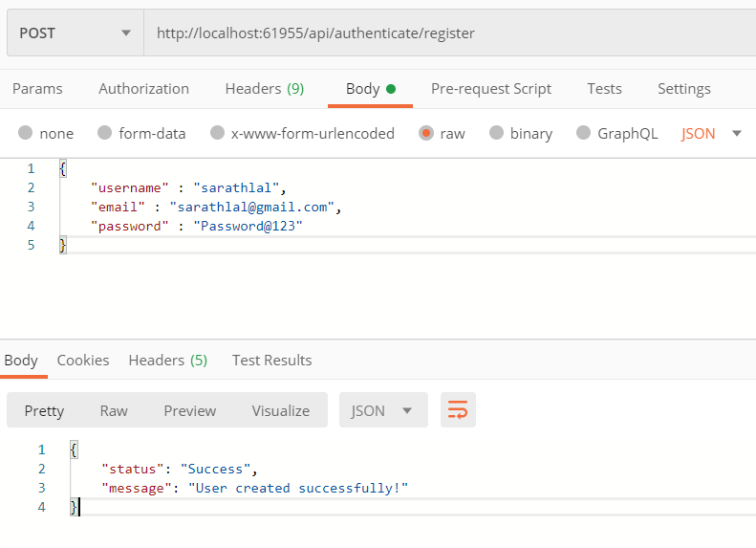Open the Authorization tab

point(143,88)
